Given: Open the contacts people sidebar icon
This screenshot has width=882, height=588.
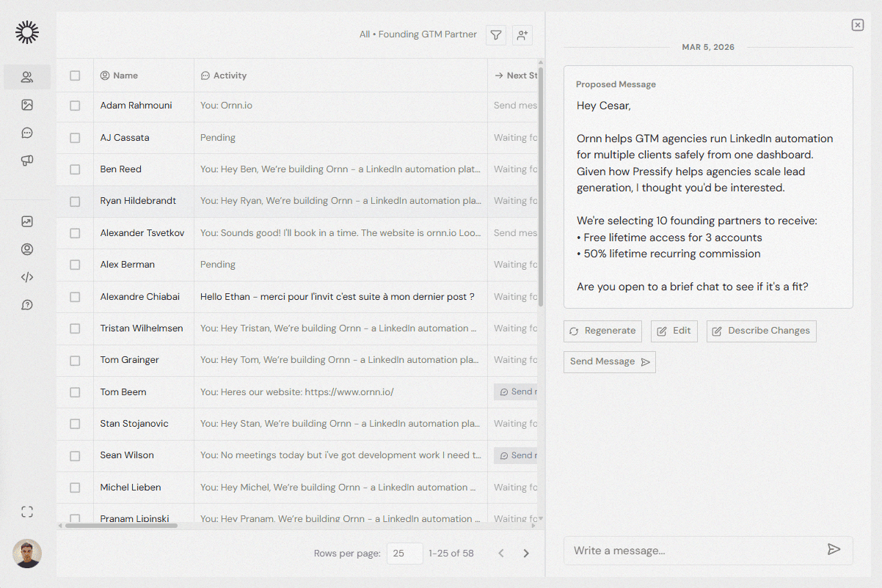Looking at the screenshot, I should (27, 77).
